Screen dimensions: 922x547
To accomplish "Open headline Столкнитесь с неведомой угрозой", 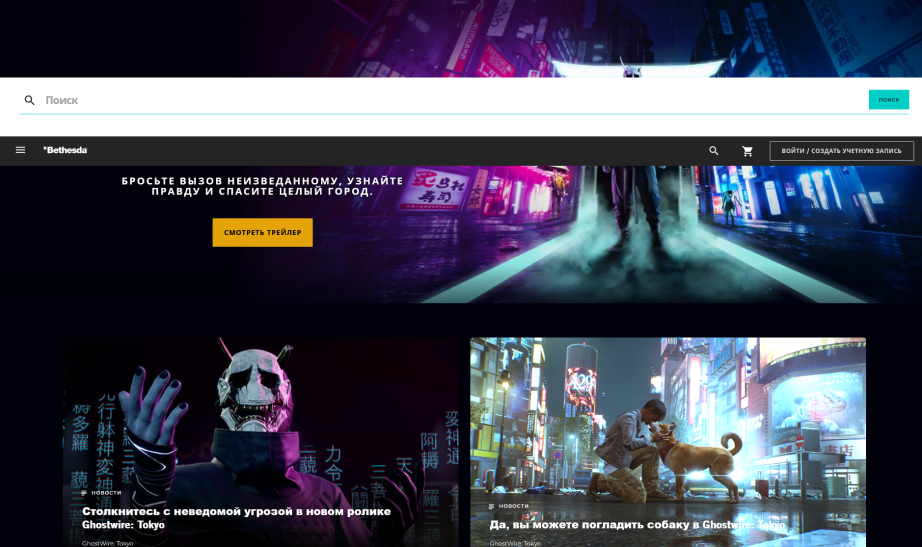I will [x=236, y=518].
